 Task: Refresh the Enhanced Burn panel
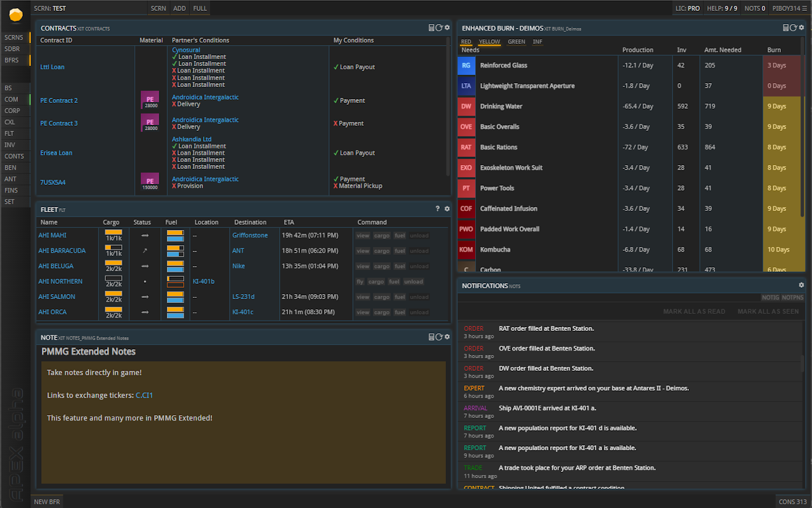tap(793, 28)
